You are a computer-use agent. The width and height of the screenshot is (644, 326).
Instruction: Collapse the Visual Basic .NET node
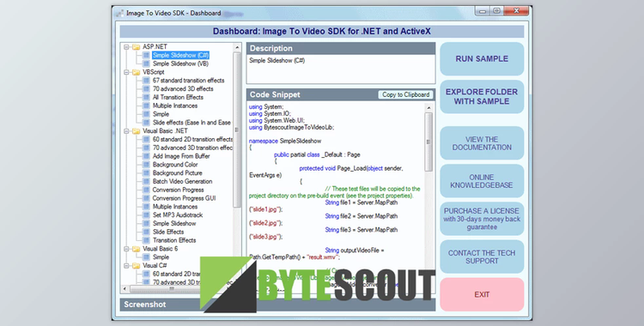126,131
